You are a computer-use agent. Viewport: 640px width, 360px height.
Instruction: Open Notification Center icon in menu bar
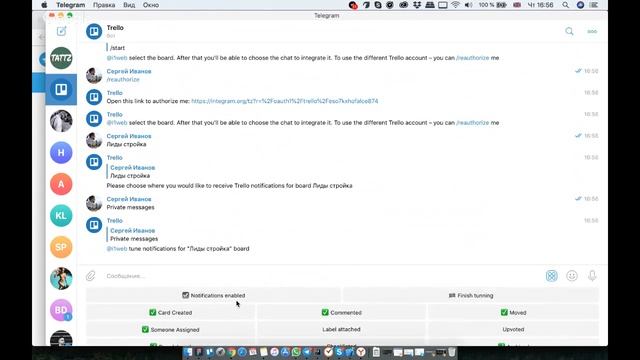[x=594, y=5]
